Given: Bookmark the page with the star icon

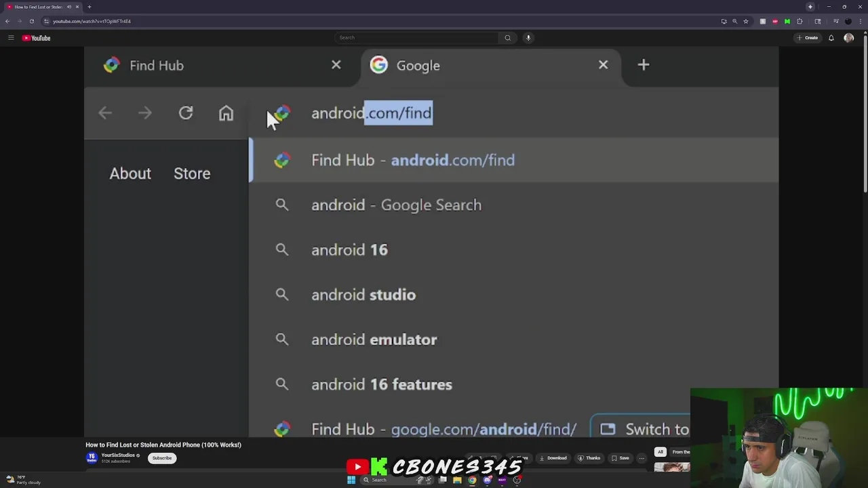Looking at the screenshot, I should [x=745, y=21].
